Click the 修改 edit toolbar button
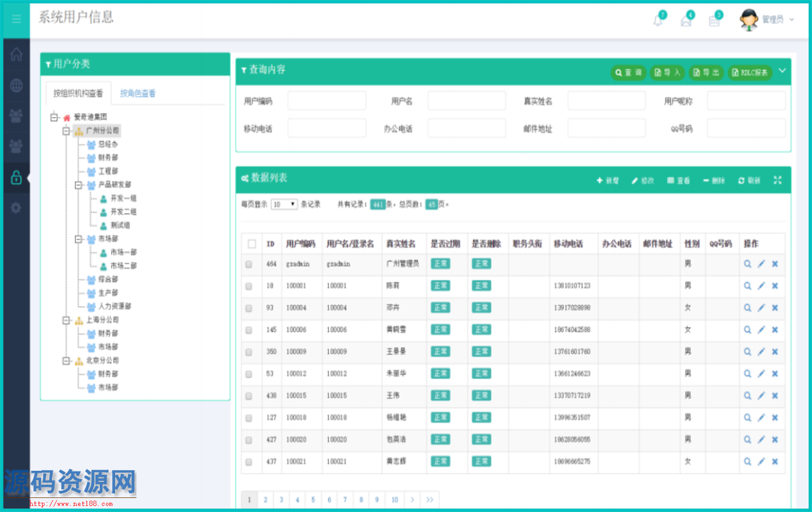The image size is (812, 512). (643, 181)
